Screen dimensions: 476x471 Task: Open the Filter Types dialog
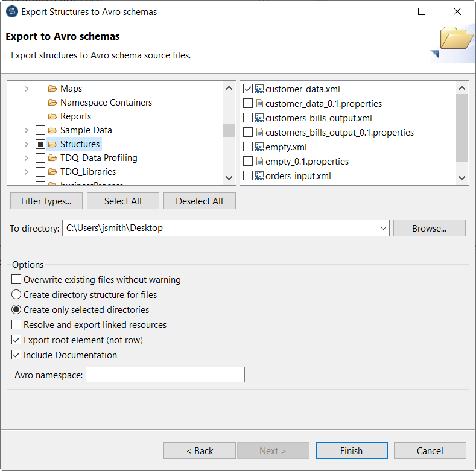46,201
